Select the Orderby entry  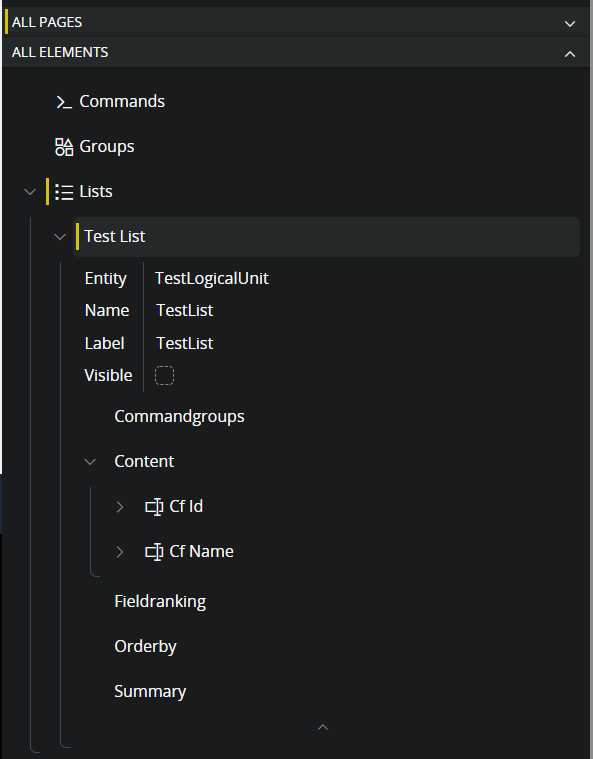[145, 647]
